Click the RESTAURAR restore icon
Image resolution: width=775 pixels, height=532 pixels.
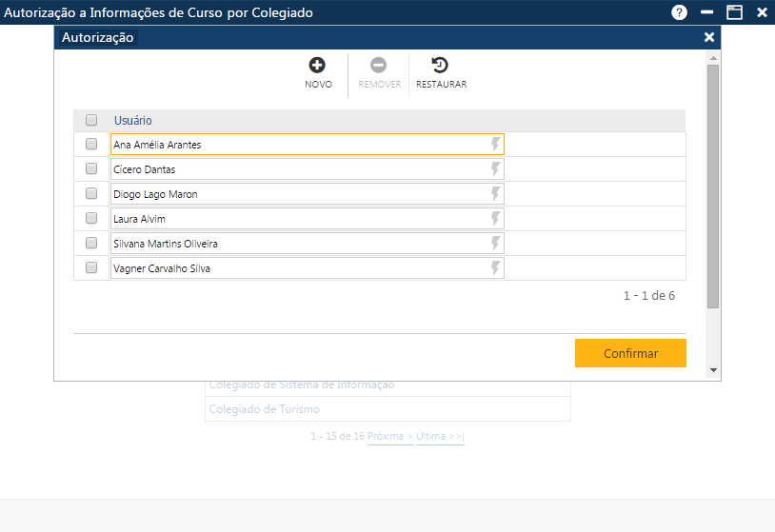tap(440, 66)
